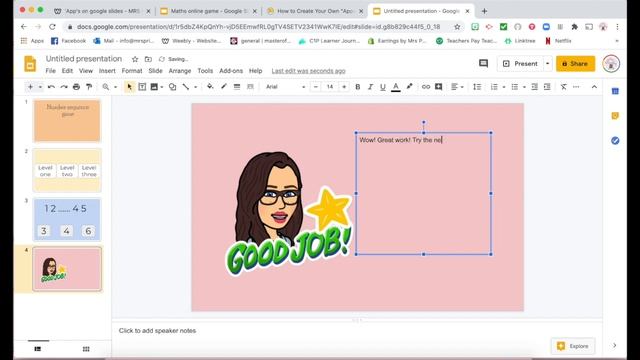Open the line type dropdown arrow
This screenshot has width=640, height=360.
[x=196, y=87]
